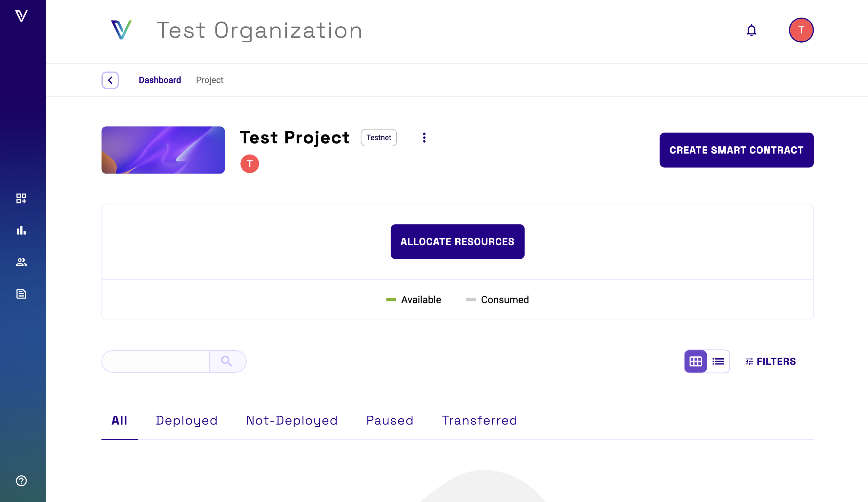Click the search magnifier icon

227,362
